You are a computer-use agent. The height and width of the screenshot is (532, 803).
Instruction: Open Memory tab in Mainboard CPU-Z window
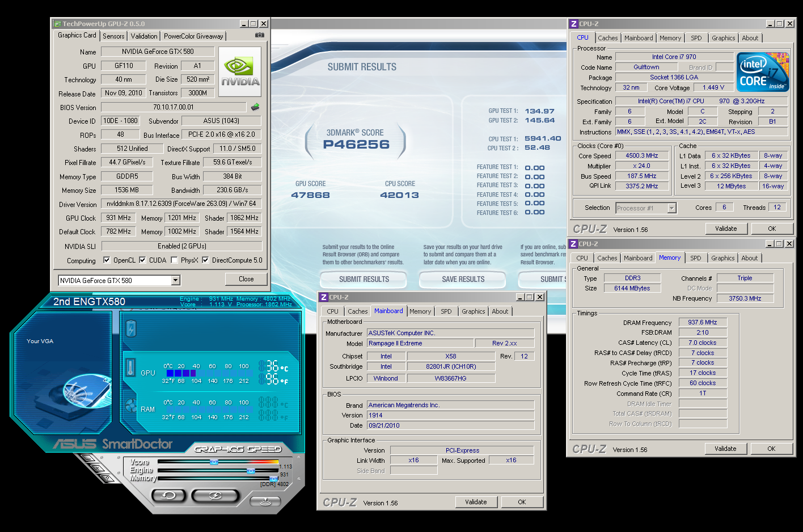pos(420,311)
